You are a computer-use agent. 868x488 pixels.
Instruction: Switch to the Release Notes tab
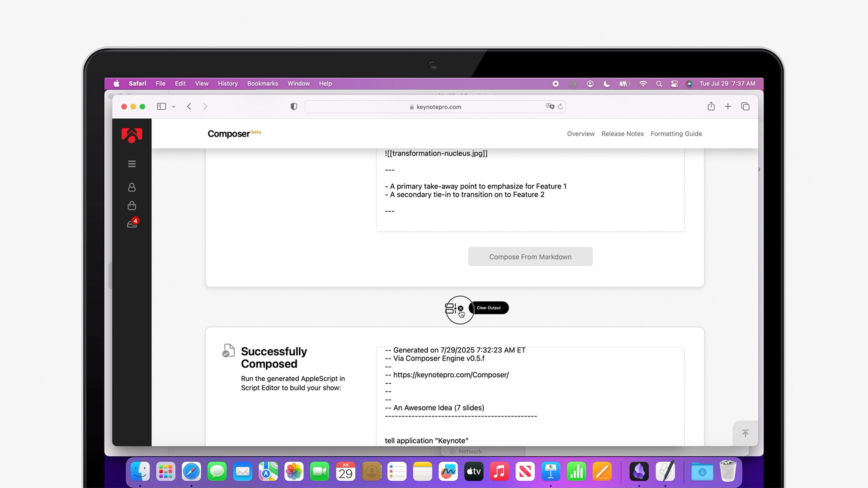623,134
